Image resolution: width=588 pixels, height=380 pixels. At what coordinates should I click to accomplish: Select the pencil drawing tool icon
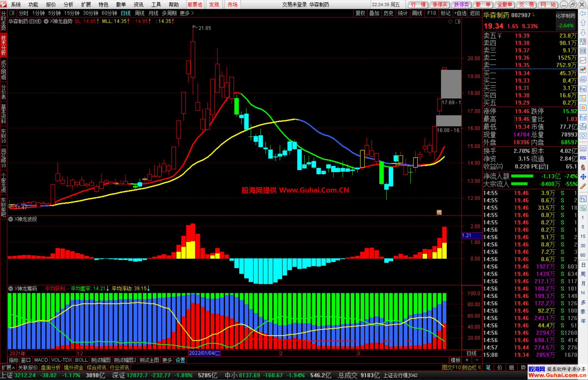pyautogui.click(x=583, y=186)
